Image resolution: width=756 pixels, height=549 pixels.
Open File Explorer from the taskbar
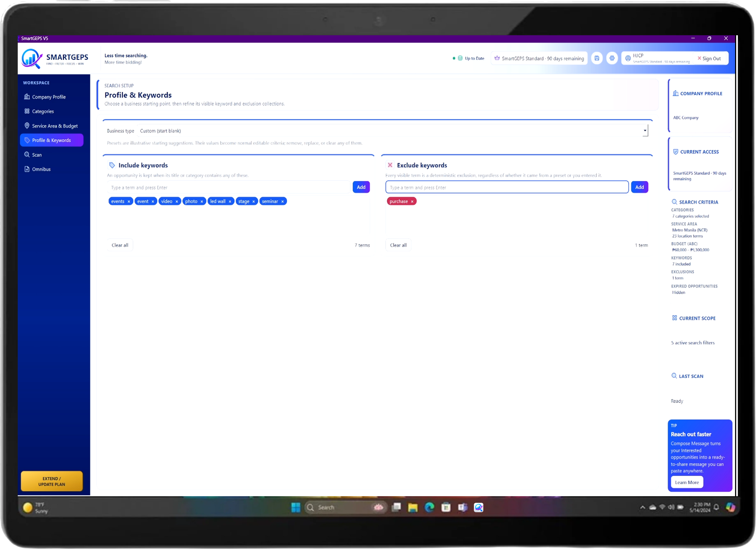tap(413, 507)
